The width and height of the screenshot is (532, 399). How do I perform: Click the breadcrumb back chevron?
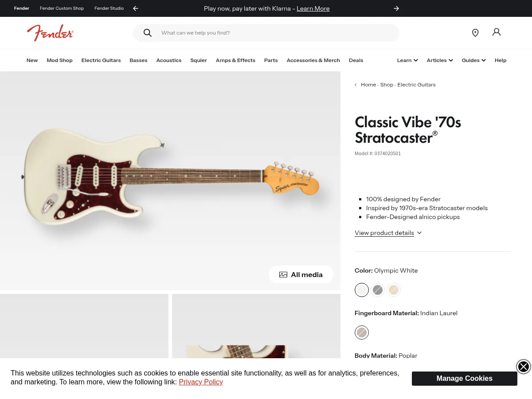pyautogui.click(x=356, y=84)
